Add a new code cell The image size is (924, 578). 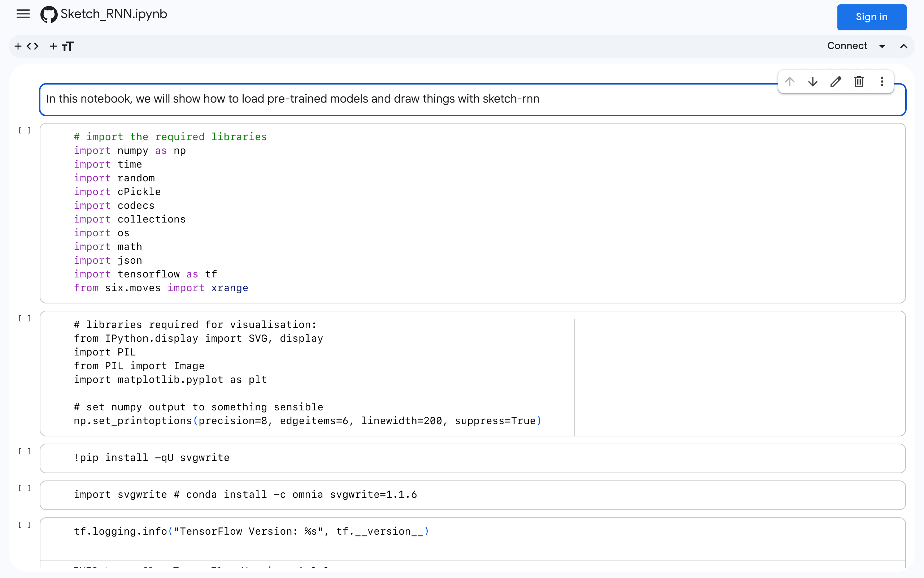tap(27, 46)
